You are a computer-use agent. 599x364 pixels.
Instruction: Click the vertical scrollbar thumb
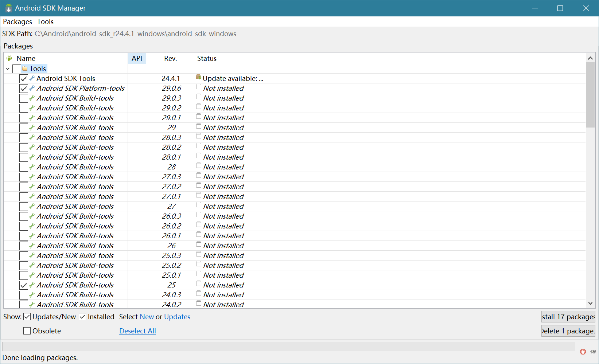point(590,95)
